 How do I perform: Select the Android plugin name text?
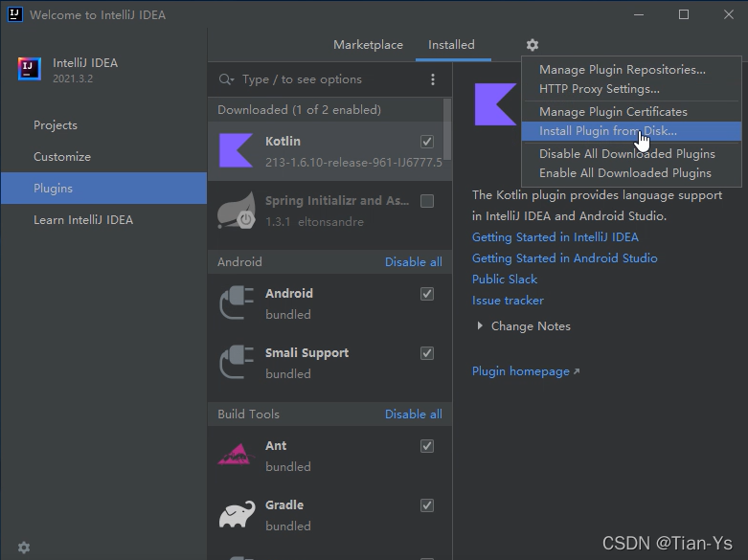[x=289, y=293]
